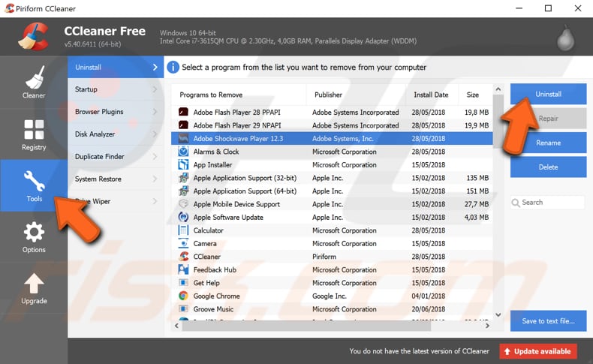Image resolution: width=593 pixels, height=364 pixels.
Task: Click the horizontal scrollbar thumb
Action: point(306,326)
